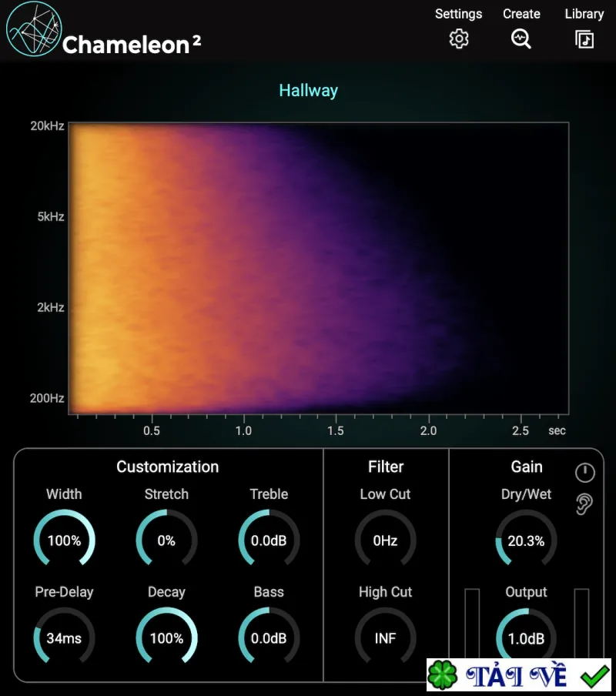The height and width of the screenshot is (696, 616).
Task: Click the Settings menu label
Action: click(x=458, y=14)
